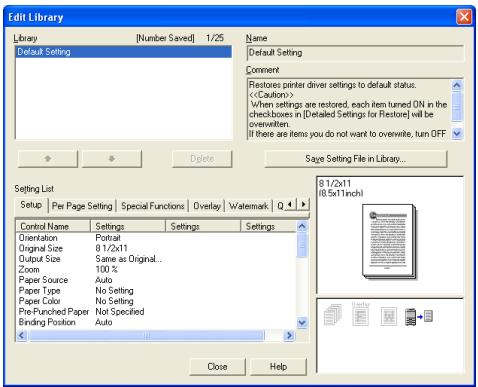Click Save Setting File in Library button
Image resolution: width=478 pixels, height=387 pixels.
(355, 159)
